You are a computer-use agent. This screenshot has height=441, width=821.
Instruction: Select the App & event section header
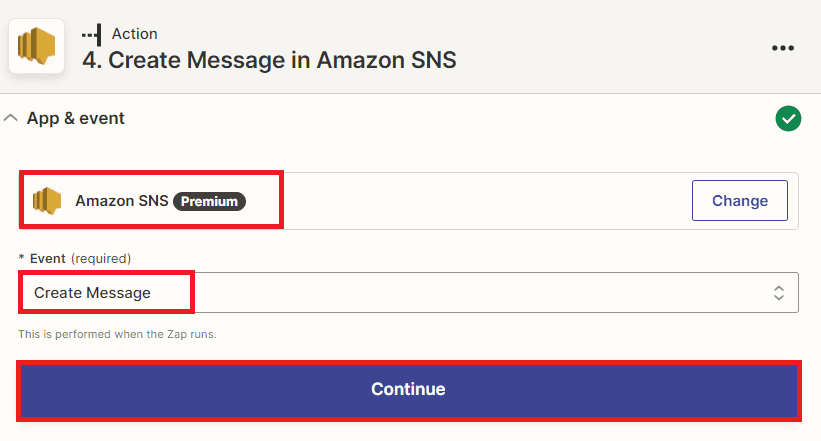[x=76, y=118]
